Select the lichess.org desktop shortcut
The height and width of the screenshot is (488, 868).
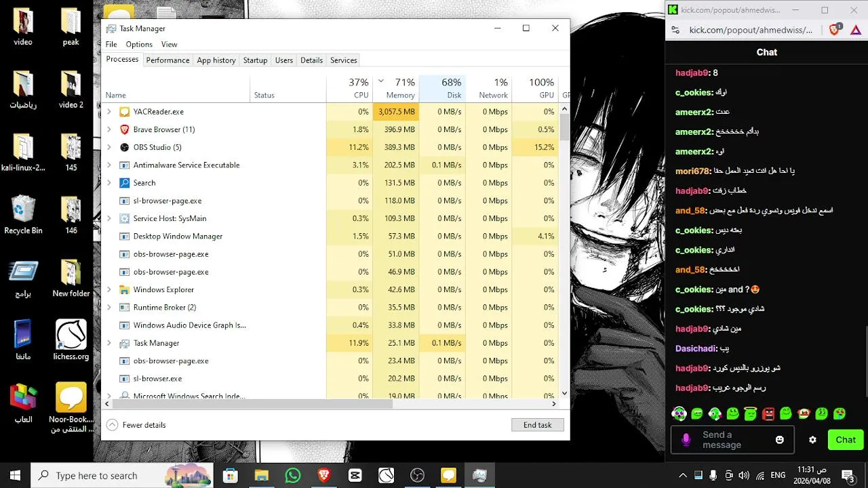pyautogui.click(x=71, y=340)
